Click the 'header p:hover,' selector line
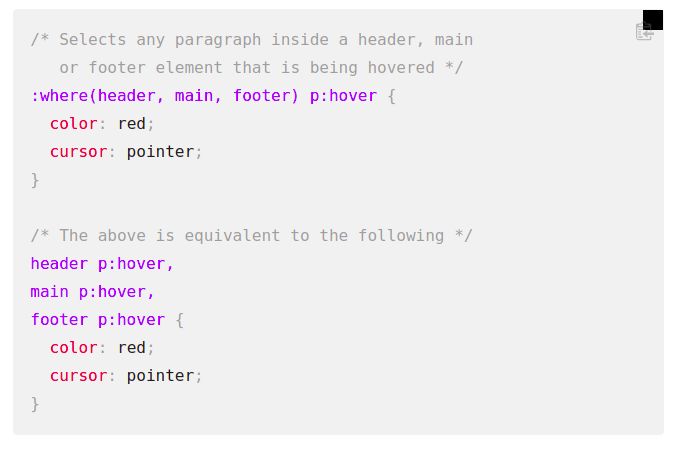682x453 pixels. [102, 264]
